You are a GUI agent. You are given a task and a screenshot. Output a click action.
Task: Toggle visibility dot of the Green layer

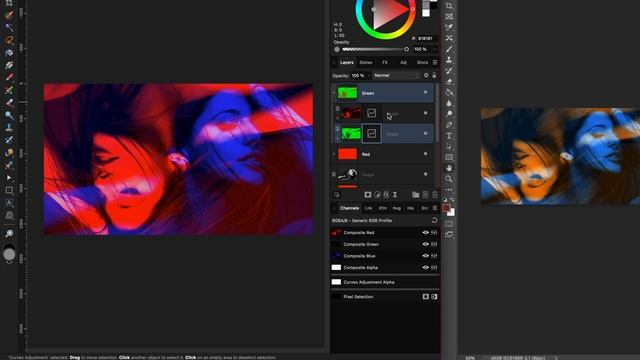point(425,93)
